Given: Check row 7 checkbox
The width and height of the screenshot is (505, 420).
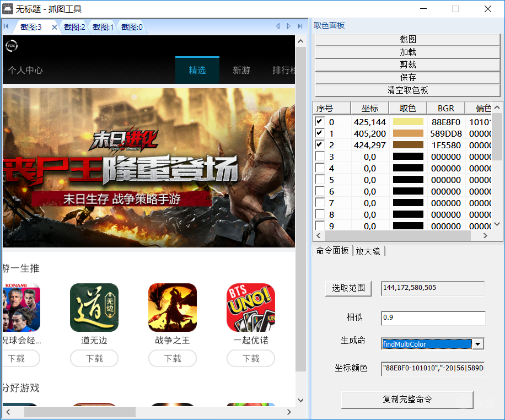Looking at the screenshot, I should point(320,203).
